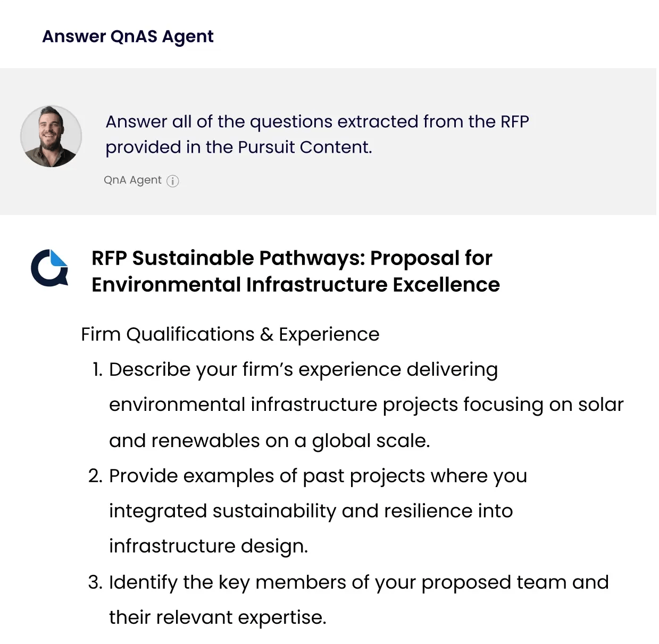The height and width of the screenshot is (644, 659).
Task: Click the "infrastructure design." line
Action: coord(208,546)
